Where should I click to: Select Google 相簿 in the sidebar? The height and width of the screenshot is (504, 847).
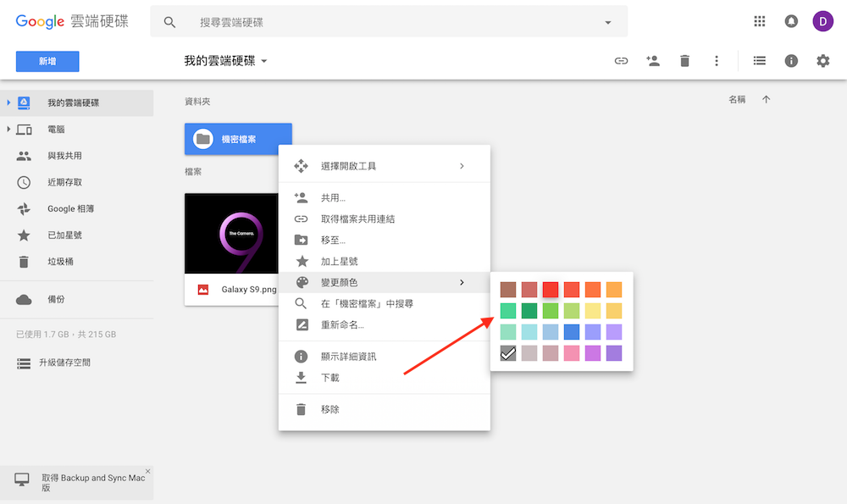click(x=64, y=208)
